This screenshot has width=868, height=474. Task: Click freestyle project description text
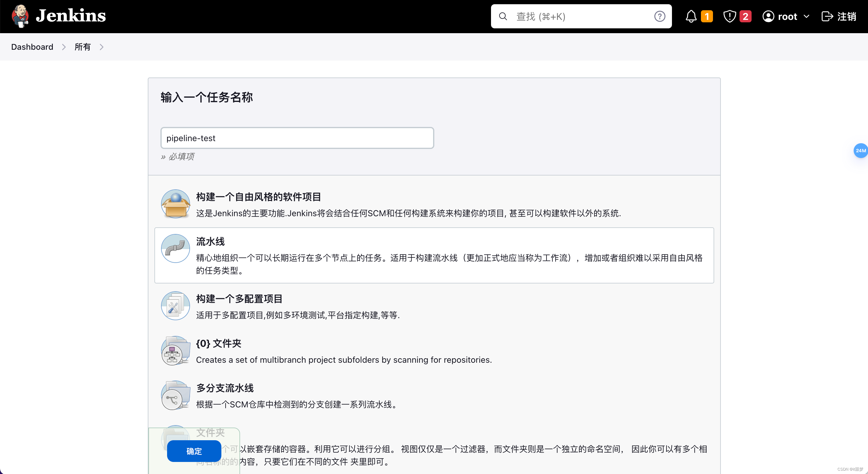tap(408, 213)
